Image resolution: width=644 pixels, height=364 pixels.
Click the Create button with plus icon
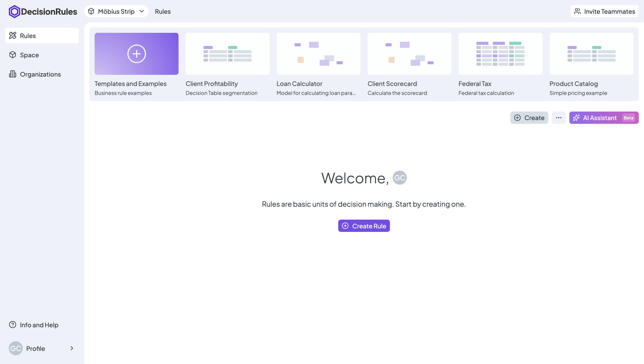pyautogui.click(x=529, y=118)
